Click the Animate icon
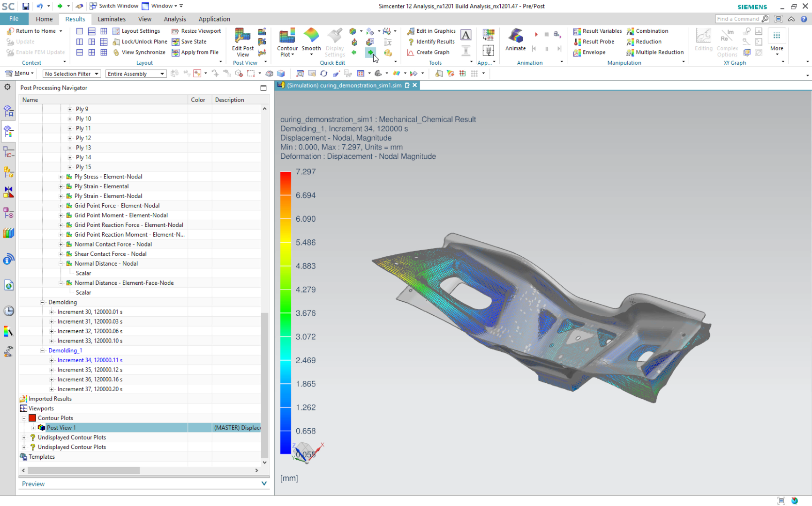 tap(515, 37)
